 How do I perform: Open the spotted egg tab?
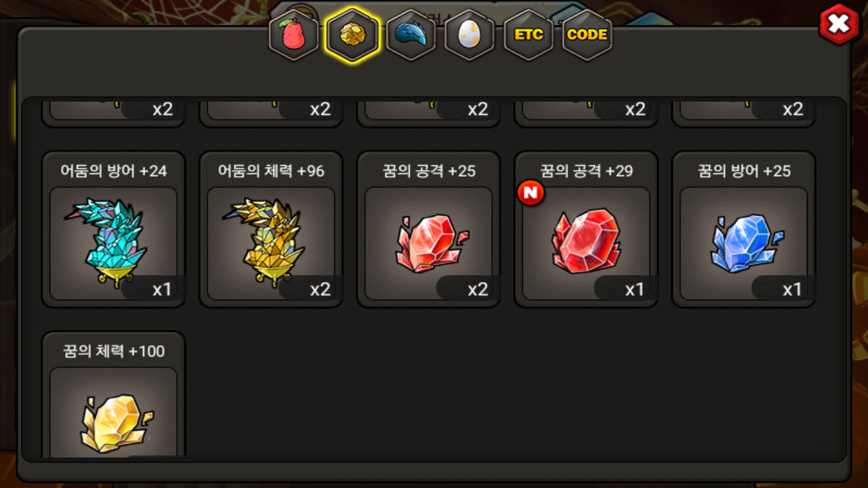469,35
